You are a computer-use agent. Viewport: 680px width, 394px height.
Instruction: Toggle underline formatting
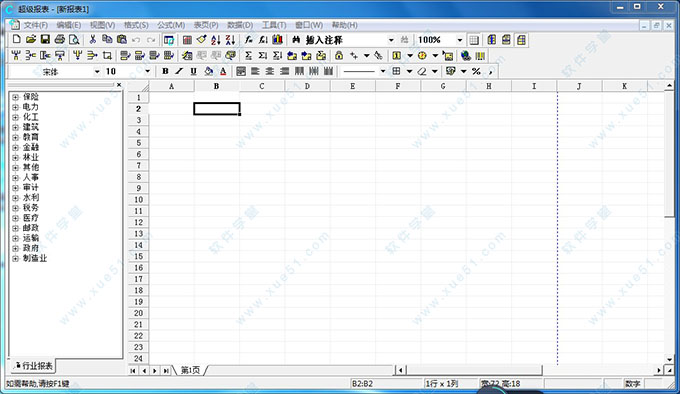[193, 71]
